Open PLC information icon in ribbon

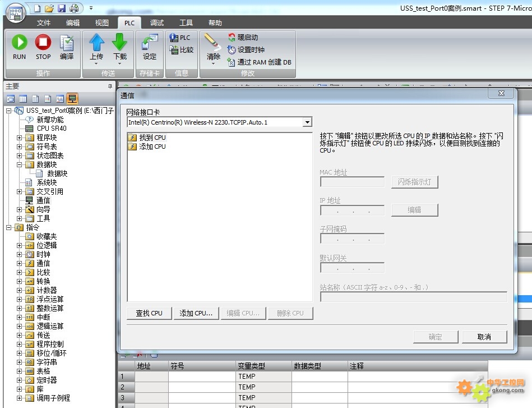pyautogui.click(x=174, y=38)
